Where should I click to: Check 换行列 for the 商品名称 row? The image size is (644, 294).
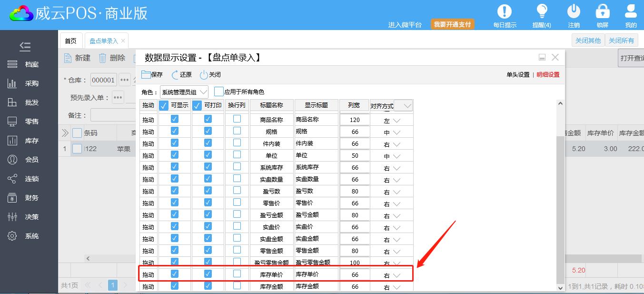pos(237,119)
